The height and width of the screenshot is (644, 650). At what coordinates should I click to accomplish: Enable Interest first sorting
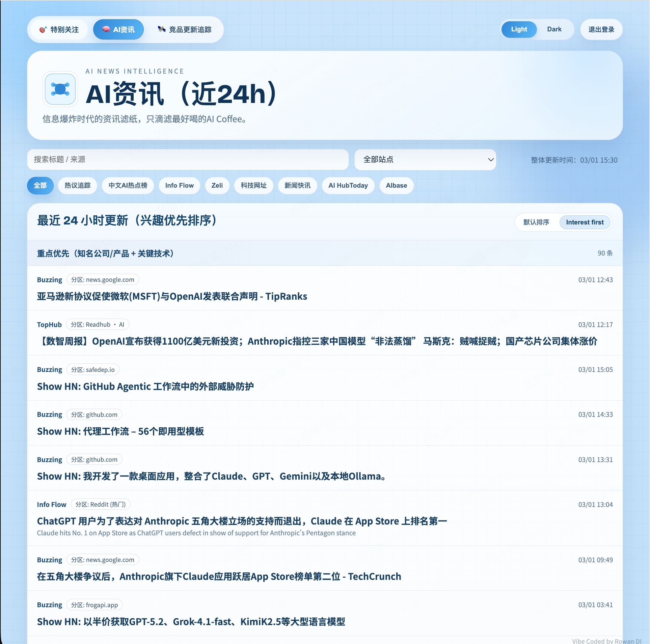click(585, 222)
